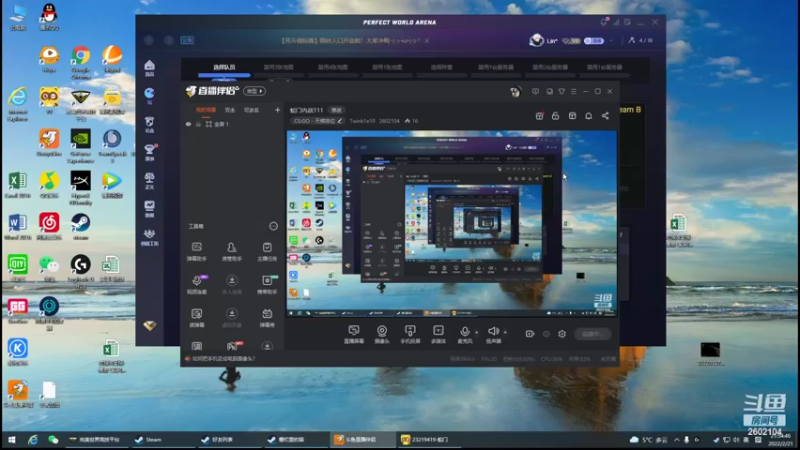The width and height of the screenshot is (800, 450).
Task: Open stream settings via the gear icon beside the start button
Action: click(562, 334)
